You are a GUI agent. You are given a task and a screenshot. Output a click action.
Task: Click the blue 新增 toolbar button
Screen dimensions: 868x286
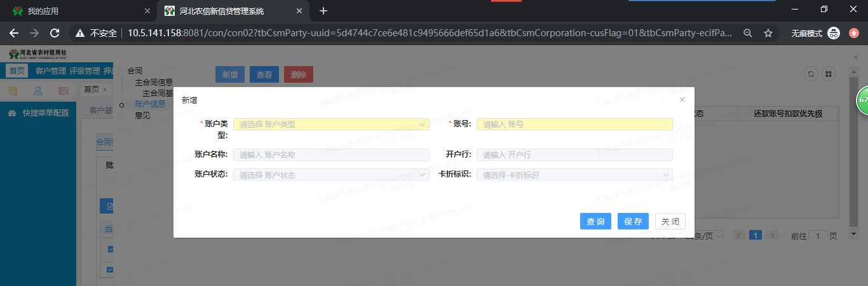[230, 74]
